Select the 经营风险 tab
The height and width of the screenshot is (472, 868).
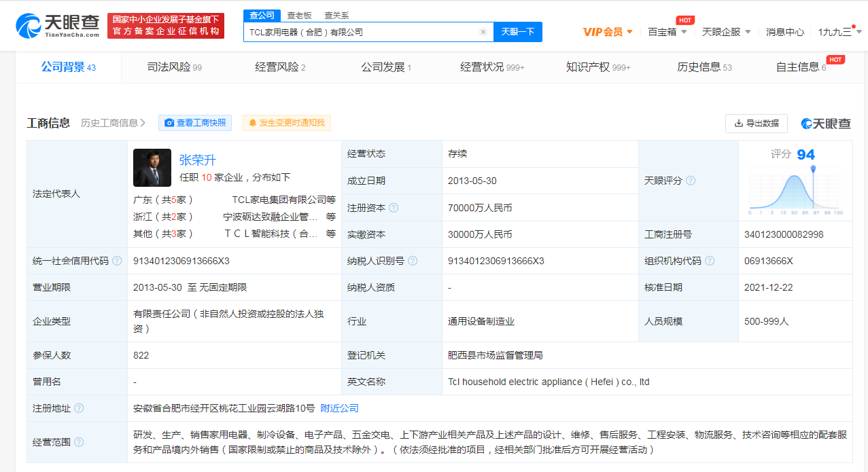click(280, 67)
